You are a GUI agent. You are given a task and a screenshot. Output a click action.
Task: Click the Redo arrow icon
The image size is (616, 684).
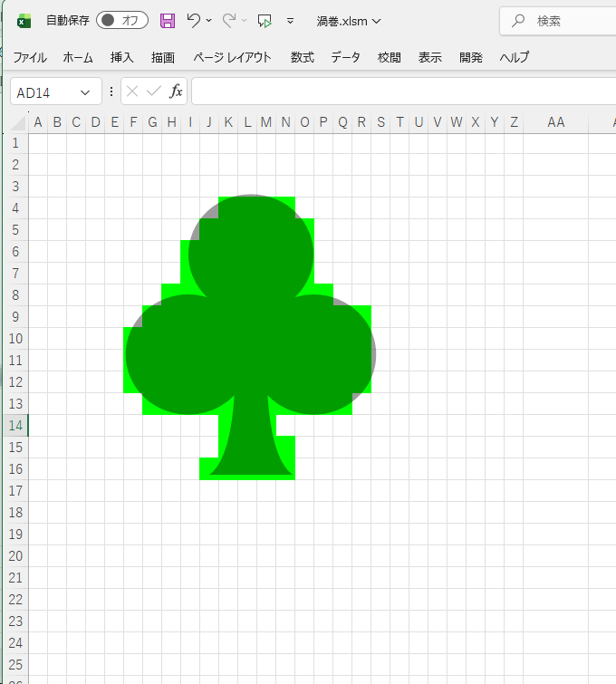click(229, 20)
